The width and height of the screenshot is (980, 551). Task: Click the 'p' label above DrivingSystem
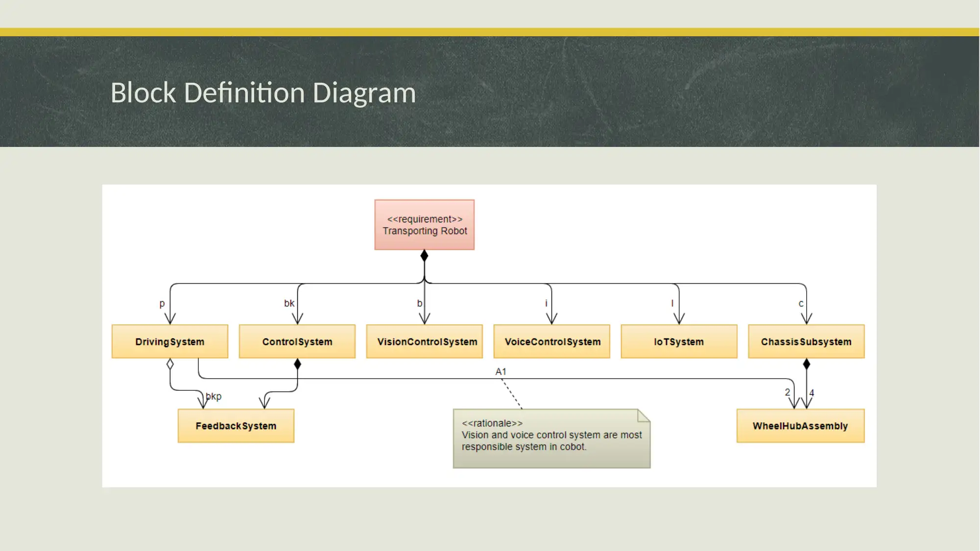coord(162,304)
